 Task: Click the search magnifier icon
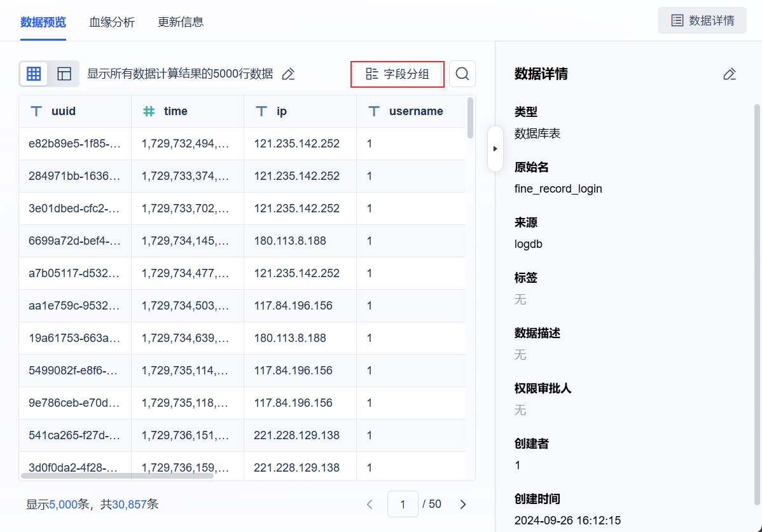[x=462, y=74]
